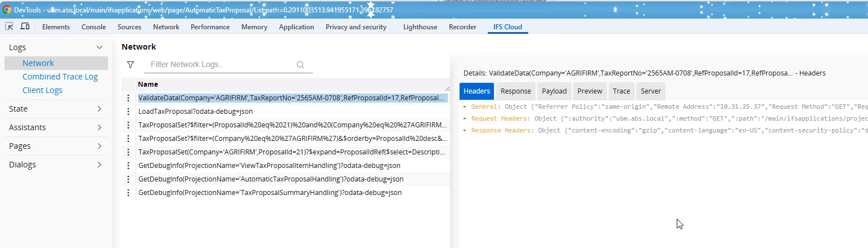Select Network under Logs

click(56, 63)
